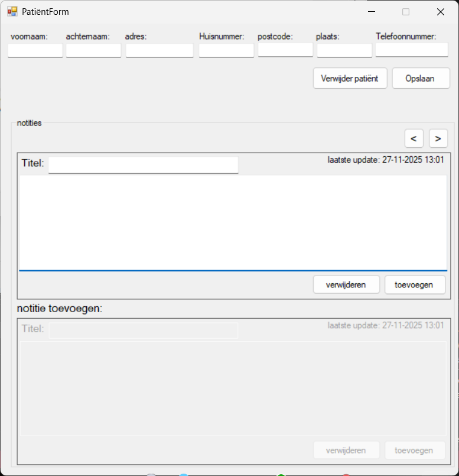This screenshot has height=476, width=459.
Task: Click the Telefoonnummer text box
Action: pos(412,50)
